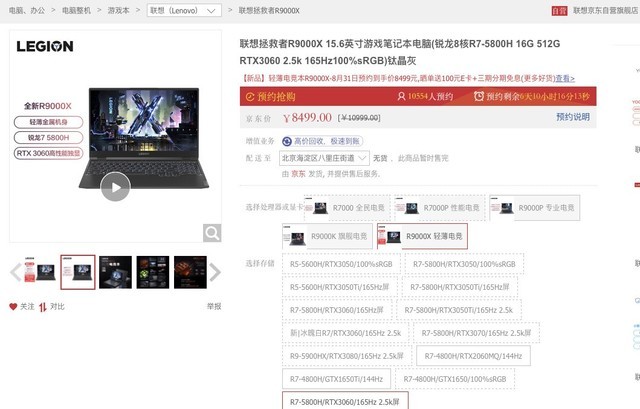Select the R9000X 轻薄电竞 model option
Image resolution: width=640 pixels, height=409 pixels.
[422, 236]
